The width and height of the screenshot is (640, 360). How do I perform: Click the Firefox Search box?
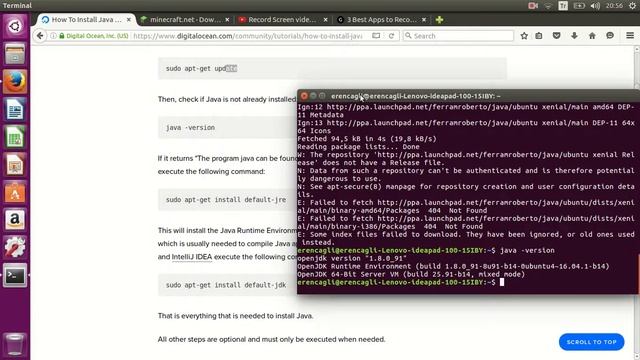(458, 36)
